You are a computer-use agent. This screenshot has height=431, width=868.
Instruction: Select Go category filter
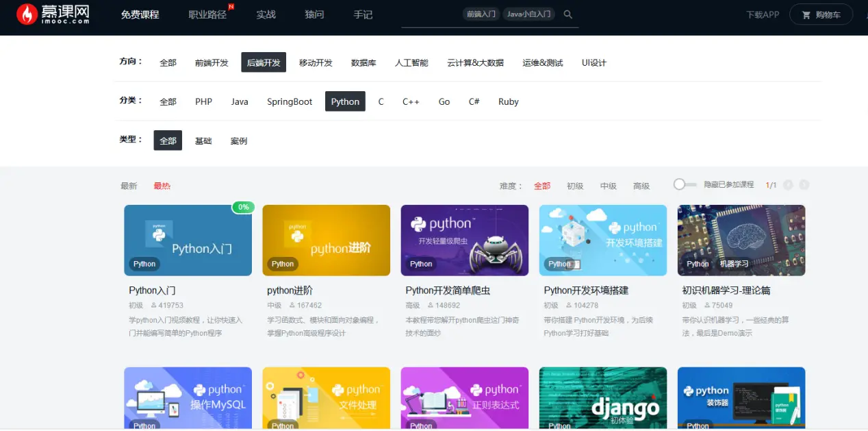point(444,101)
